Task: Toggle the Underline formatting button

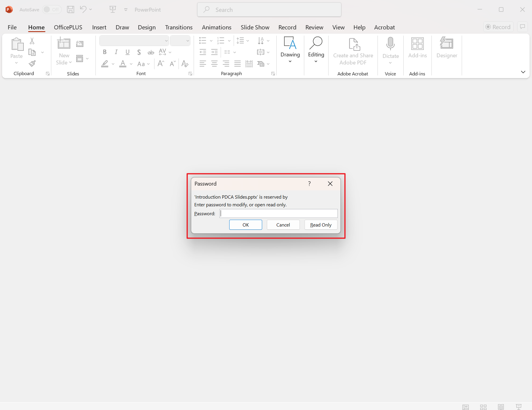Action: coord(128,52)
